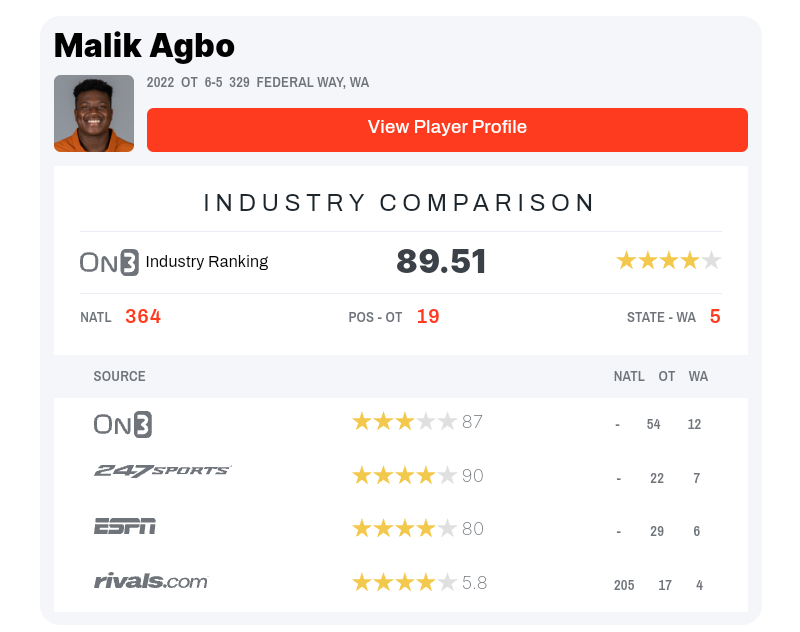Click the ESPN star rating

[404, 529]
